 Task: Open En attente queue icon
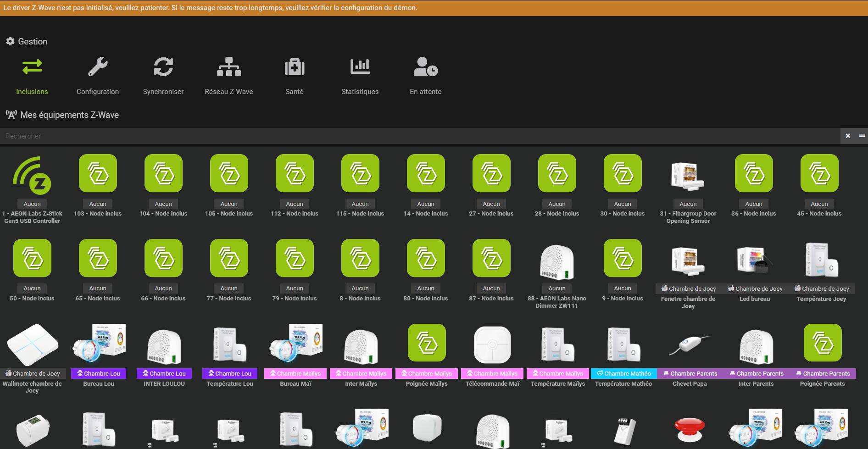(426, 67)
